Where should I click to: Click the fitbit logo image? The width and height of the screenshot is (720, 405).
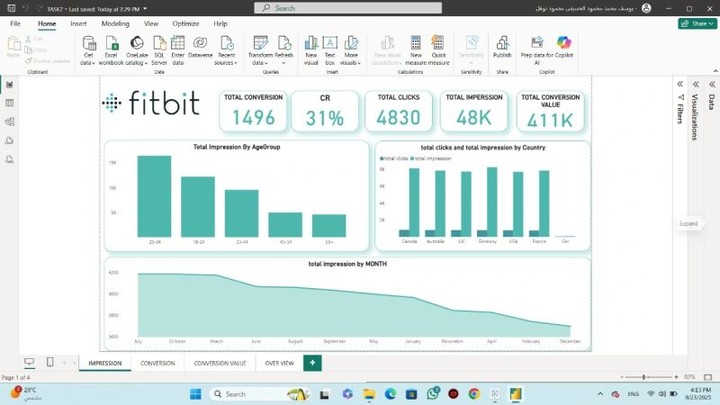pos(151,102)
